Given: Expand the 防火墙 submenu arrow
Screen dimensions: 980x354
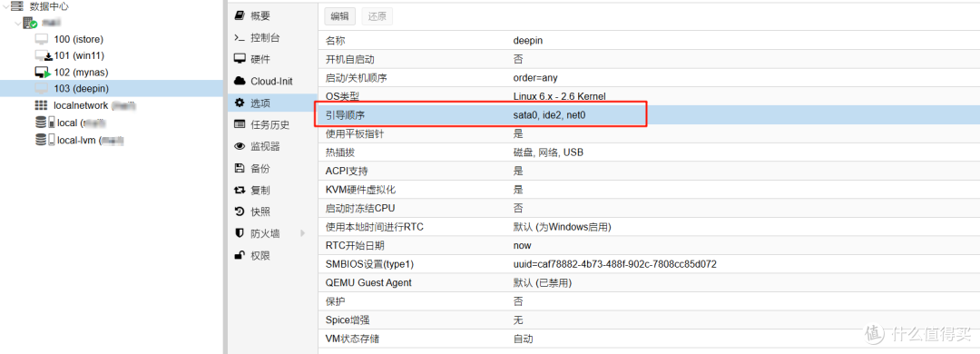Looking at the screenshot, I should click(303, 233).
